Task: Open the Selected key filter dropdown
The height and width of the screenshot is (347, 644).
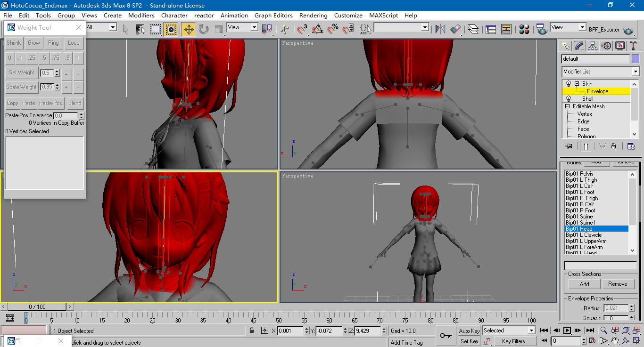Action: pos(531,331)
